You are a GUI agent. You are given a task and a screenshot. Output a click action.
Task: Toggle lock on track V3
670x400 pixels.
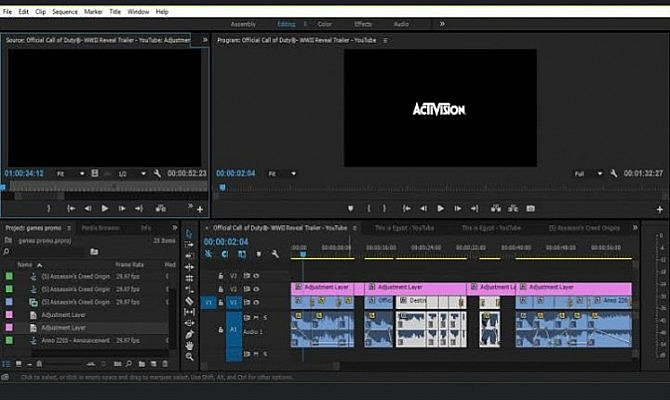tap(220, 276)
